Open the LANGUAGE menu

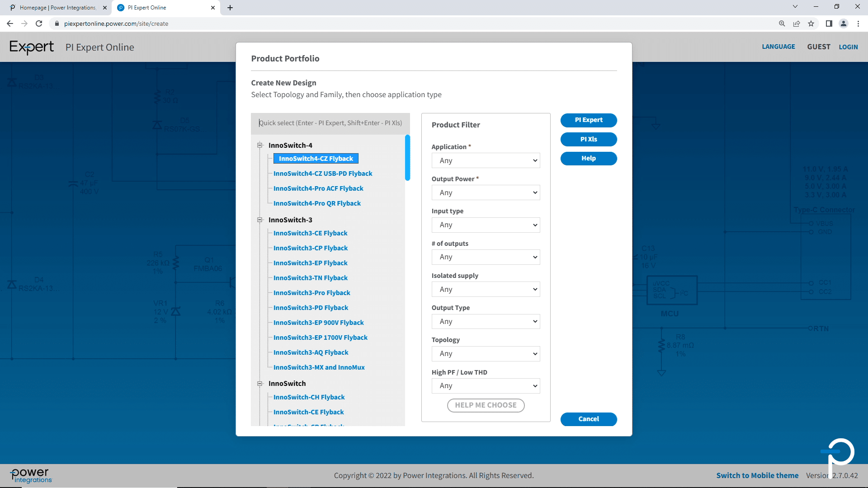click(778, 47)
